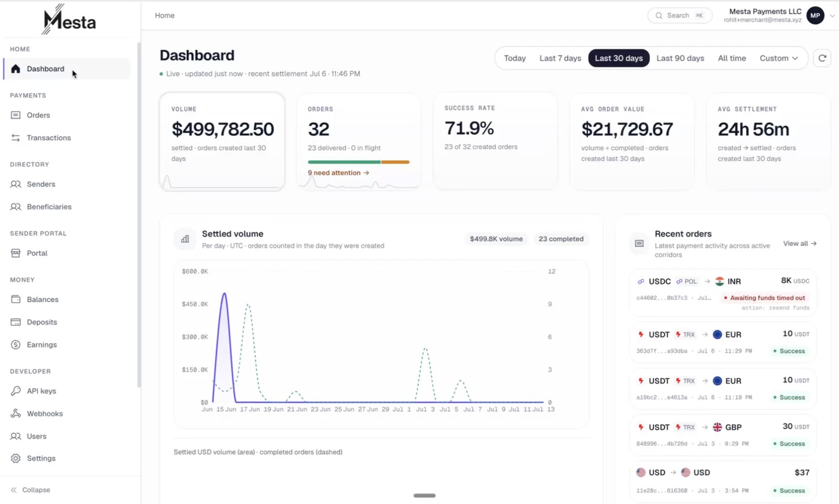839x504 pixels.
Task: Click the MP profile avatar
Action: point(815,16)
